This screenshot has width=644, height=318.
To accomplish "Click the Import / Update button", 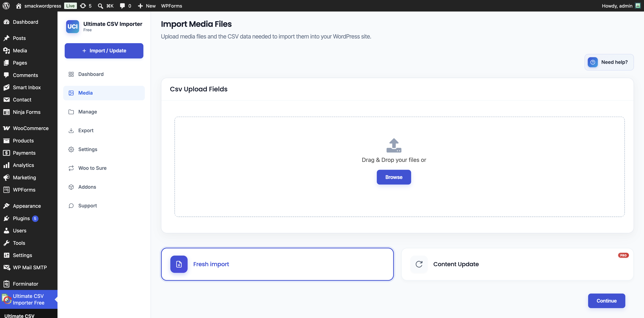I will click(104, 51).
